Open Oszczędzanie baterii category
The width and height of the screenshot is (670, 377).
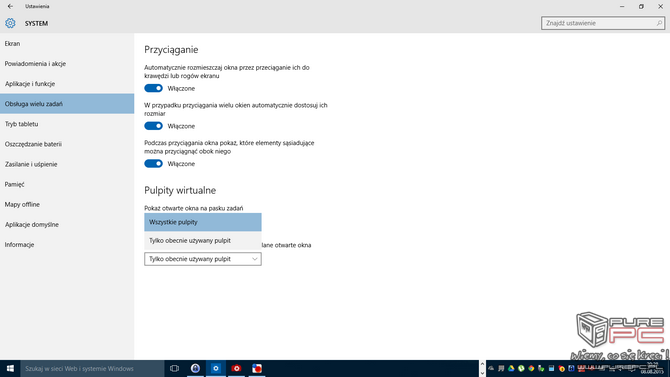pyautogui.click(x=67, y=144)
